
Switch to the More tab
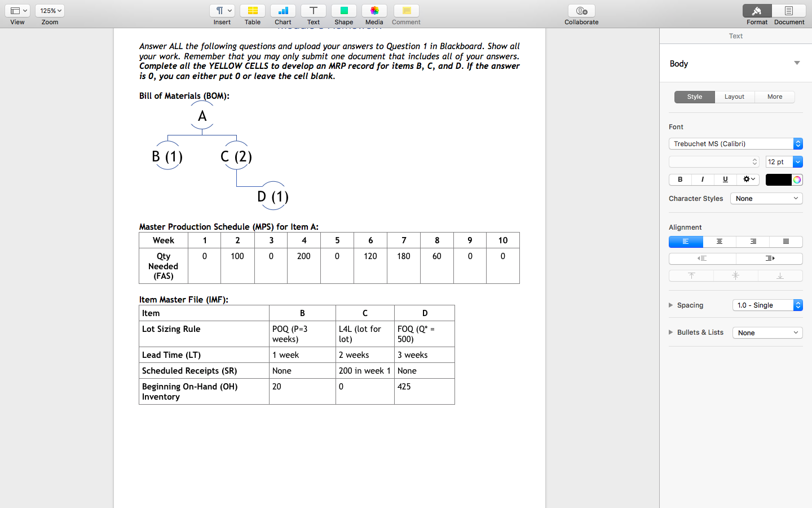click(775, 97)
